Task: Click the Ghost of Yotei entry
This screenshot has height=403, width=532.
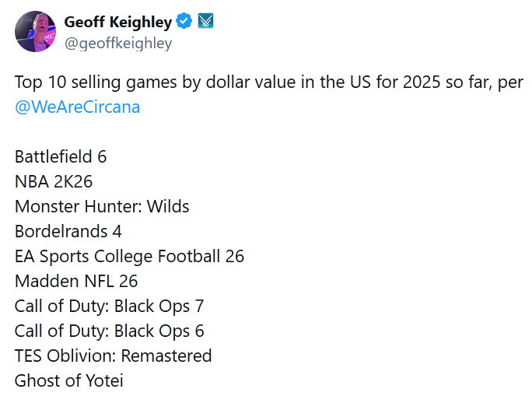Action: 68,380
